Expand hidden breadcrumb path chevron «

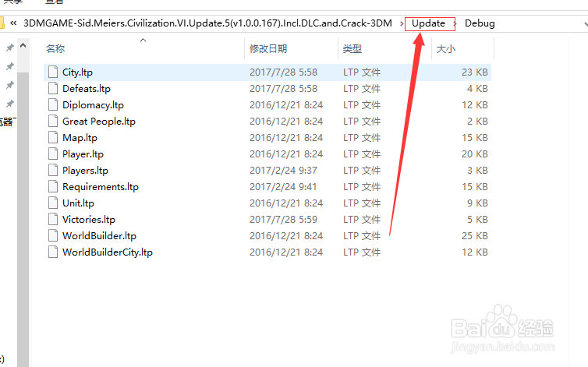pyautogui.click(x=13, y=23)
